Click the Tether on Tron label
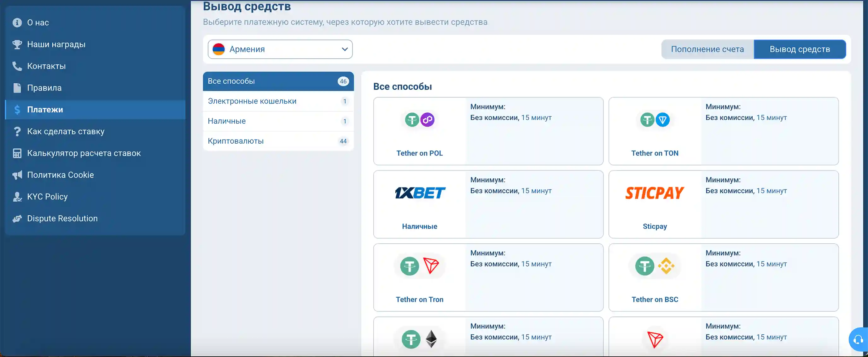This screenshot has width=868, height=357. [x=420, y=299]
